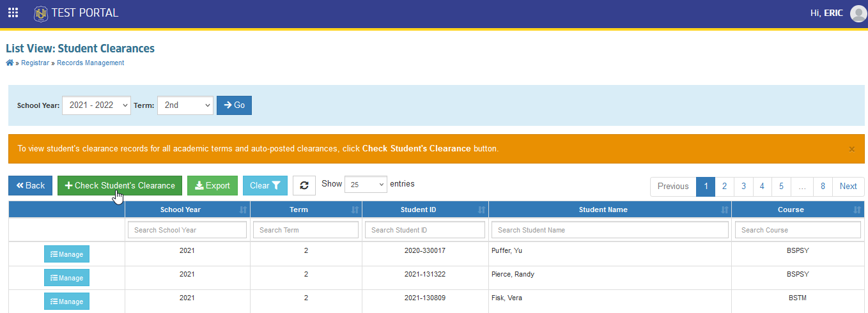Viewport: 868px width, 313px height.
Task: Click School Year column header label
Action: pyautogui.click(x=180, y=210)
